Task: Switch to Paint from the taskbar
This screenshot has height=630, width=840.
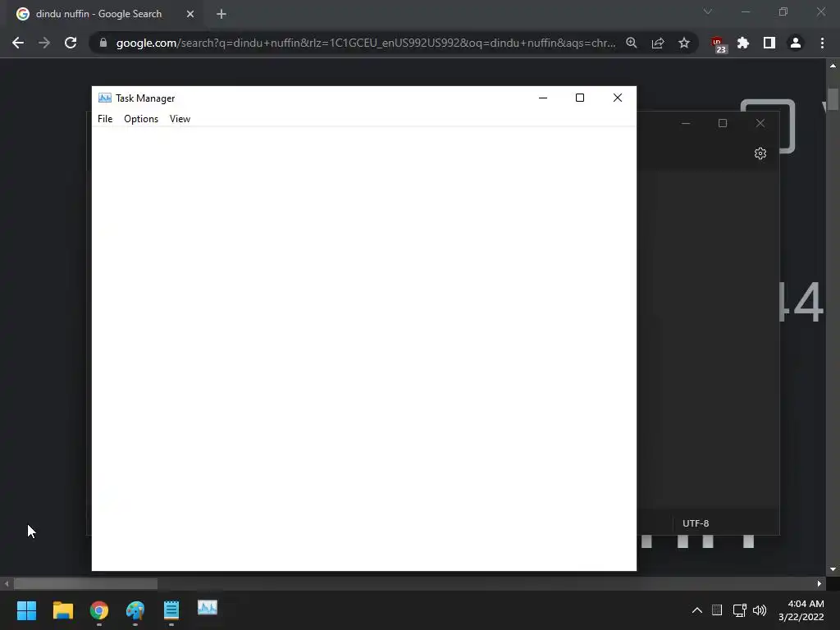Action: (x=135, y=610)
